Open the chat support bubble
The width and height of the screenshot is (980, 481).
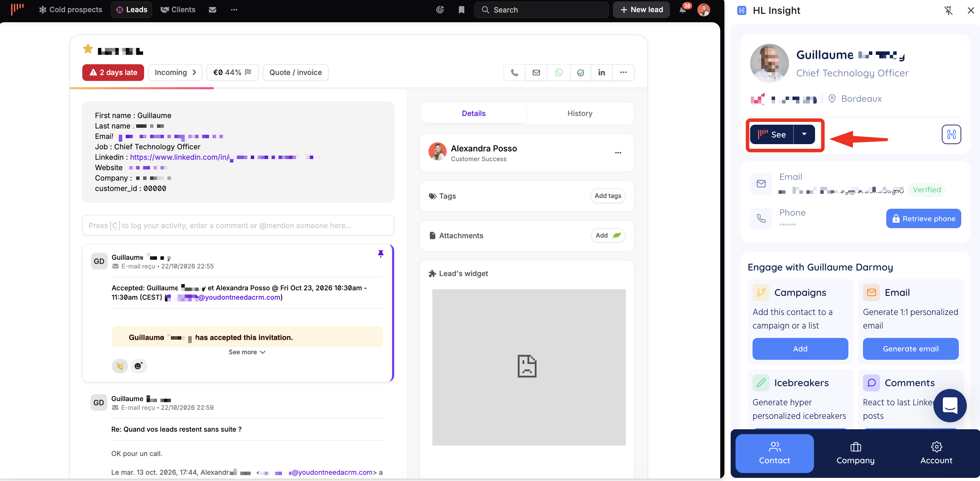[x=949, y=405]
